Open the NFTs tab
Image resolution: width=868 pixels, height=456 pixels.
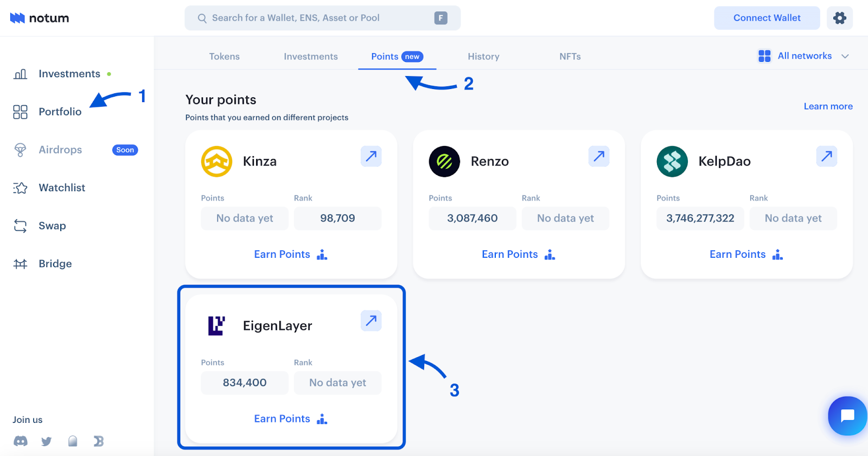[570, 56]
